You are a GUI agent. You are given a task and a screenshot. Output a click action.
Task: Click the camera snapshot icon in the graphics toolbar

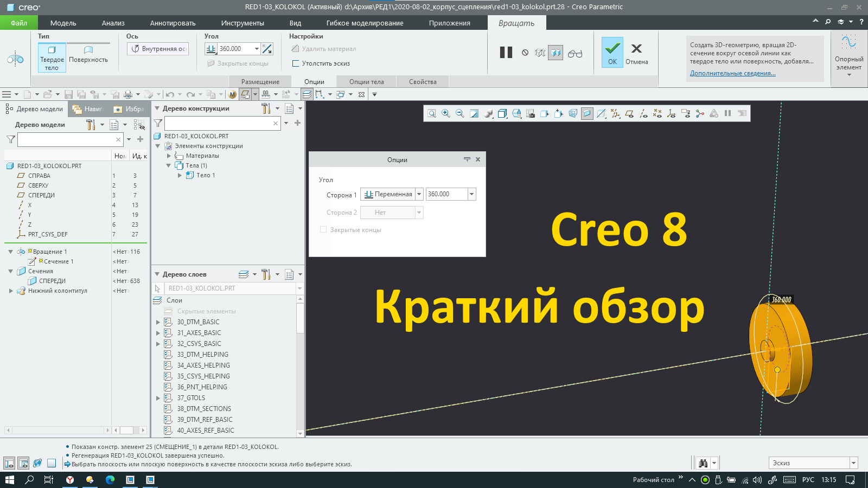(531, 113)
